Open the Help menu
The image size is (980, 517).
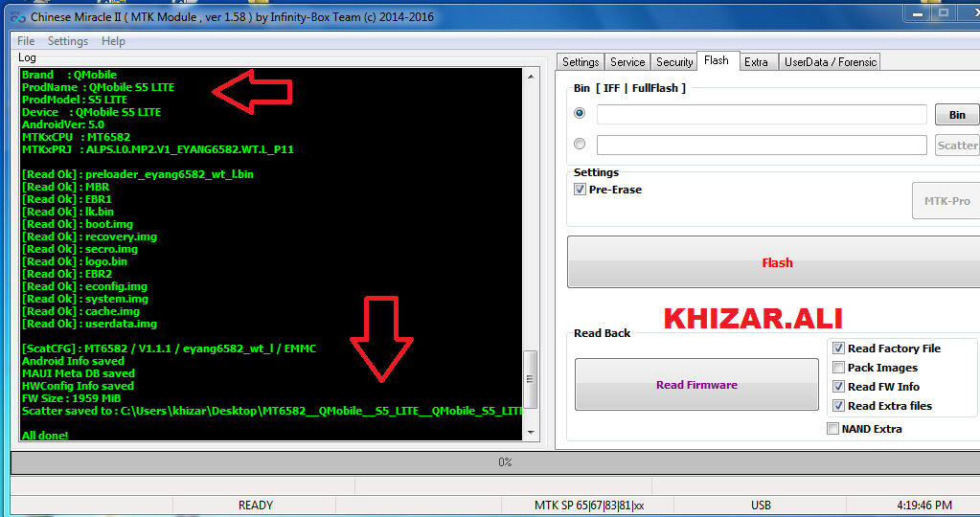pyautogui.click(x=113, y=41)
